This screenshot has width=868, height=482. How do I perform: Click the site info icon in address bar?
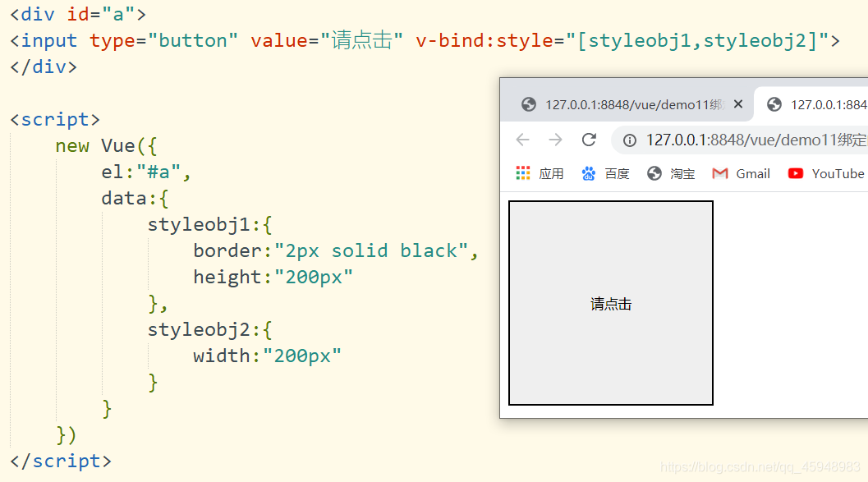pyautogui.click(x=629, y=140)
